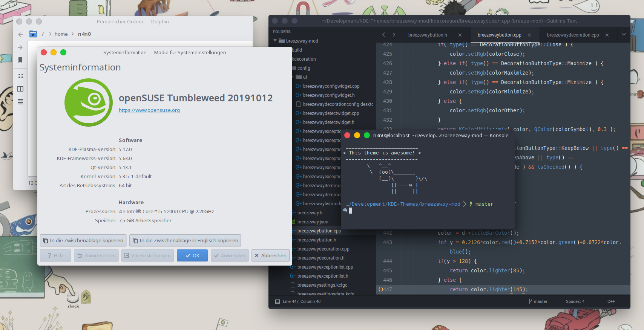Click the back arrow in Dolphin
This screenshot has width=644, height=330.
pyautogui.click(x=20, y=34)
